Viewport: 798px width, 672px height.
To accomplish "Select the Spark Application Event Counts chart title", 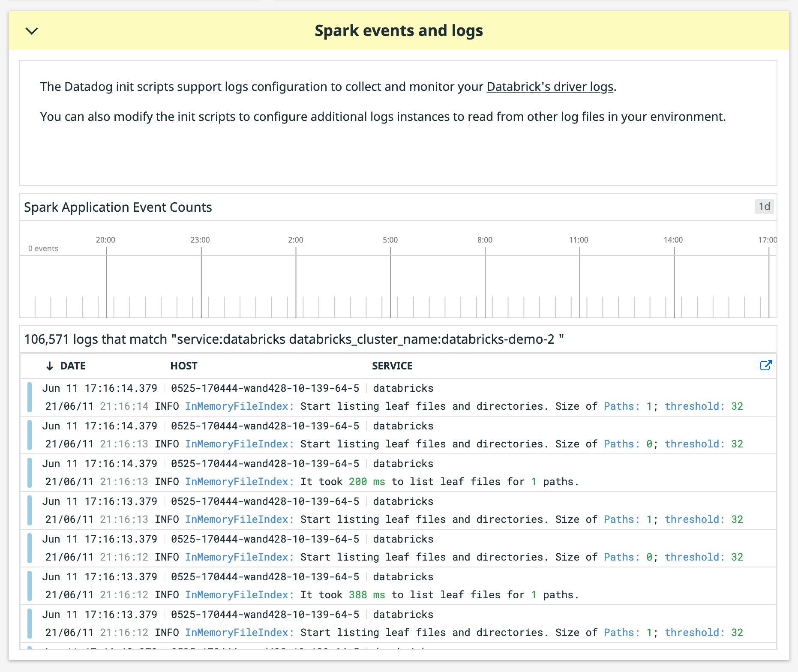I will tap(118, 207).
